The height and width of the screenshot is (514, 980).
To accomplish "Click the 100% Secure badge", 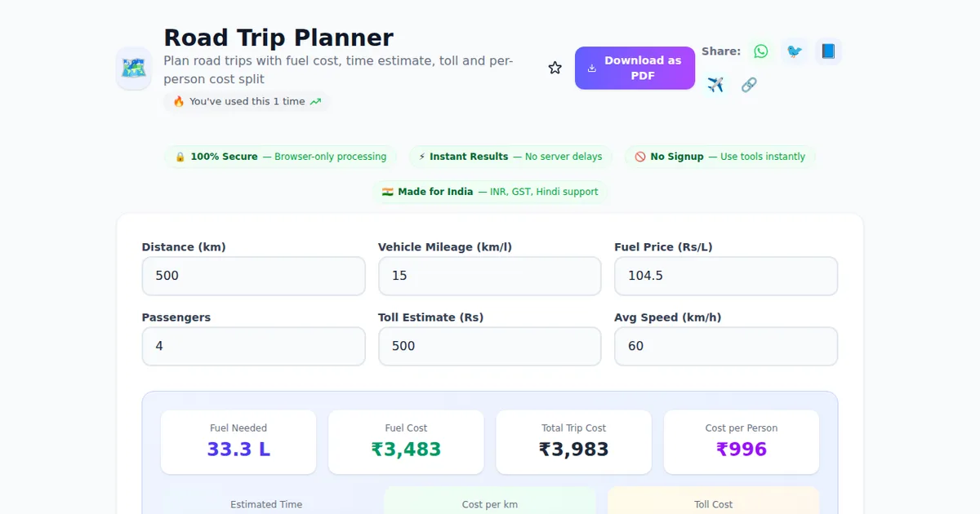I will pos(280,156).
